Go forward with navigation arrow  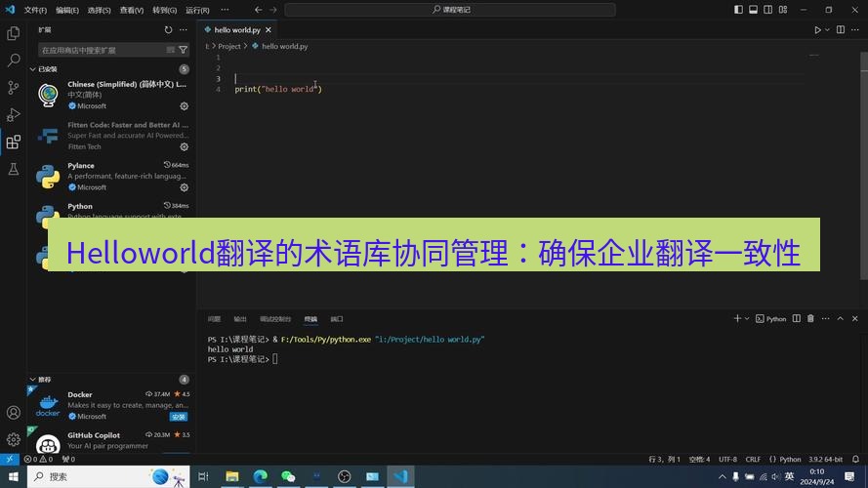pos(273,10)
